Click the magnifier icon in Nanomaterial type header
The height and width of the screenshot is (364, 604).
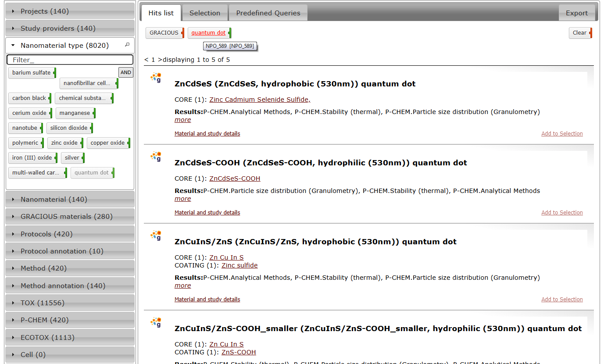click(x=127, y=45)
